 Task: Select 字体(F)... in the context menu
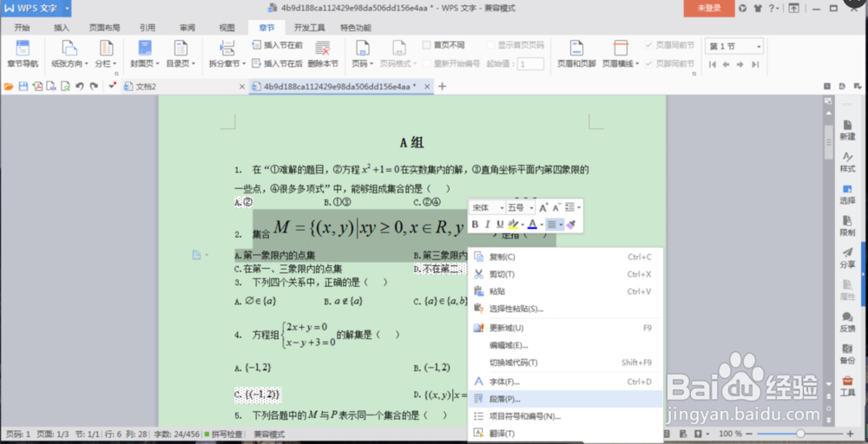(565, 382)
